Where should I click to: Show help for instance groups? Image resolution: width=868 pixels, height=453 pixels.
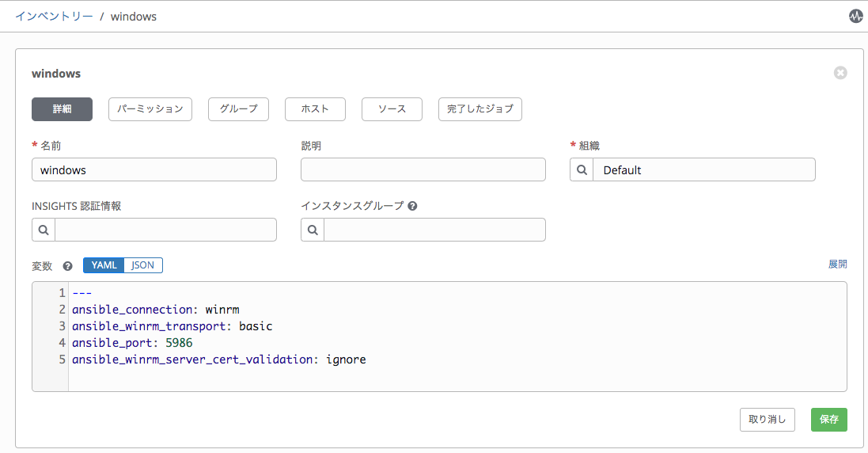coord(412,206)
